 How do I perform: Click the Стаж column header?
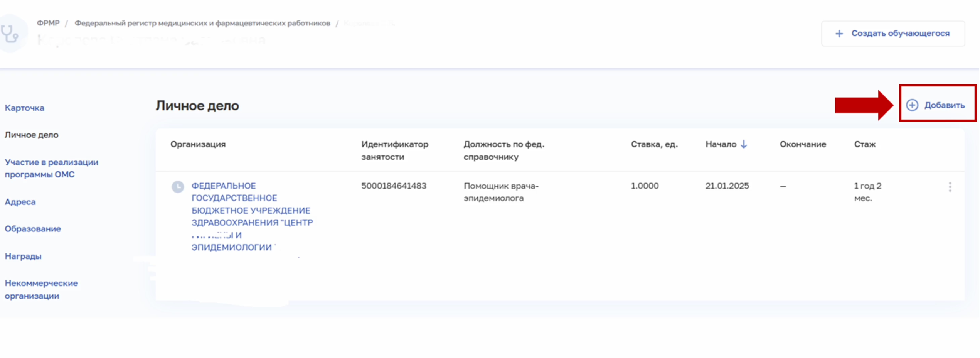(x=864, y=144)
